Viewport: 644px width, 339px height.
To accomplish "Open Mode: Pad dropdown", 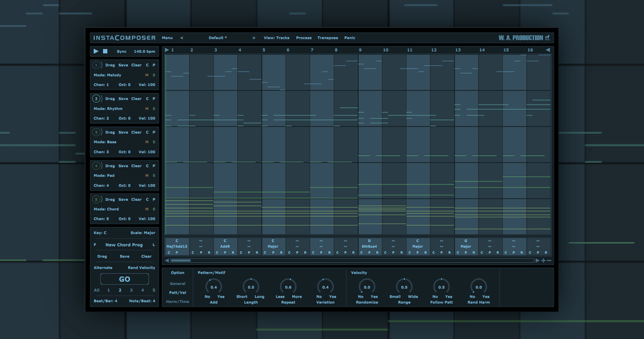I will pyautogui.click(x=104, y=176).
